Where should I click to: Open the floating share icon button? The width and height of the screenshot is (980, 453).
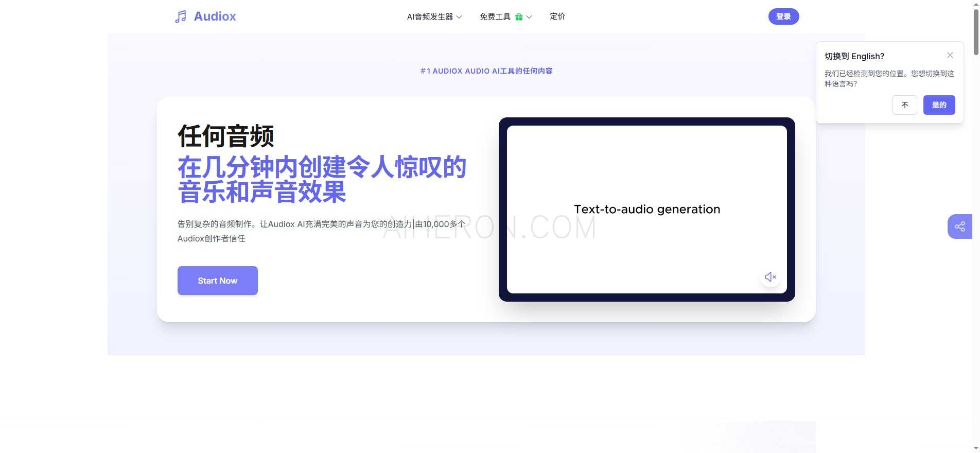click(x=960, y=226)
